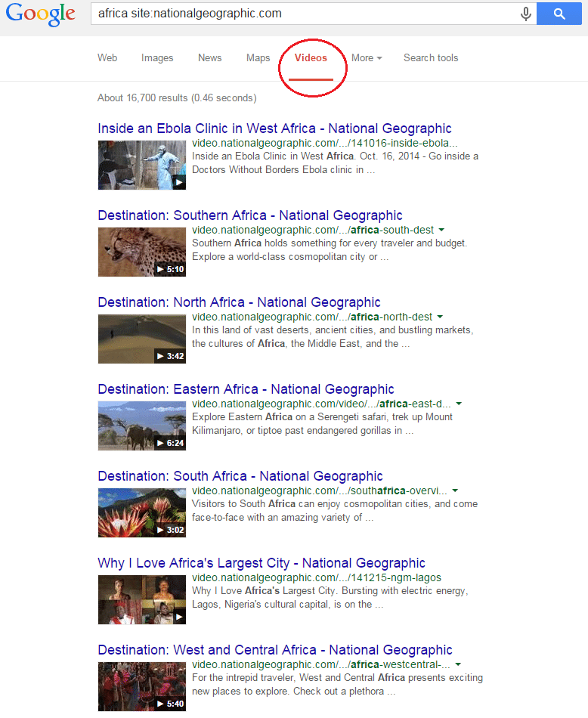Play the cheetah thumbnail lasting 5:10
This screenshot has width=588, height=718.
(142, 252)
